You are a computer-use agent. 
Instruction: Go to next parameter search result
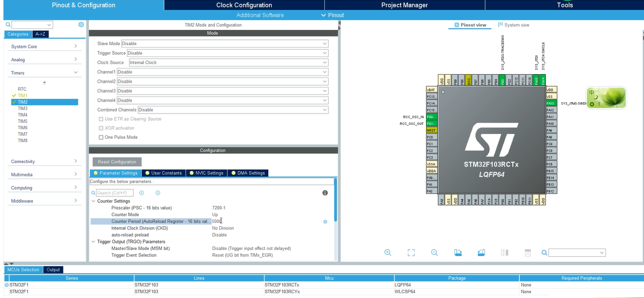[x=158, y=193]
